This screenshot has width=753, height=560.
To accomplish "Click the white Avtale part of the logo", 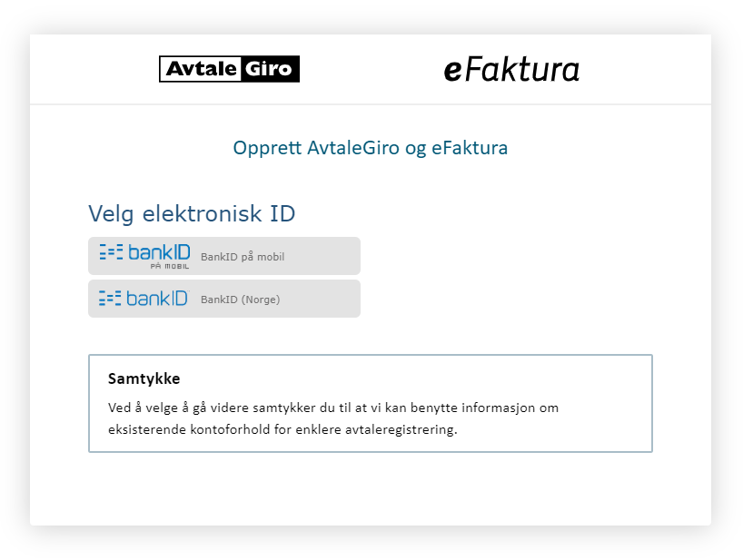I will (x=201, y=69).
